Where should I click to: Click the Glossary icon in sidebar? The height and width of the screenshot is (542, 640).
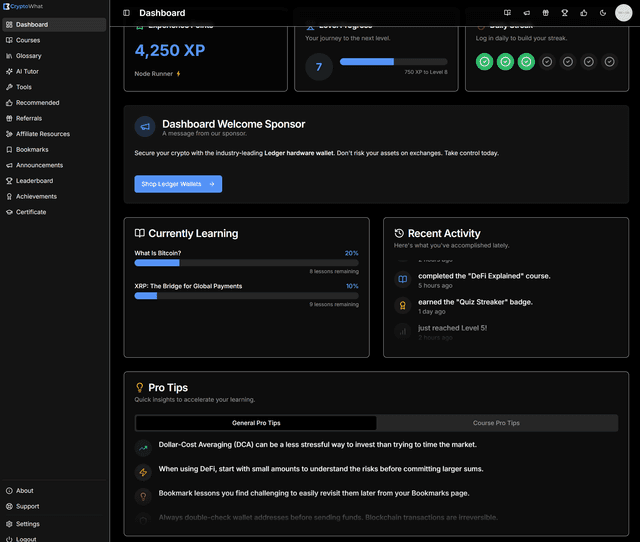coord(9,56)
